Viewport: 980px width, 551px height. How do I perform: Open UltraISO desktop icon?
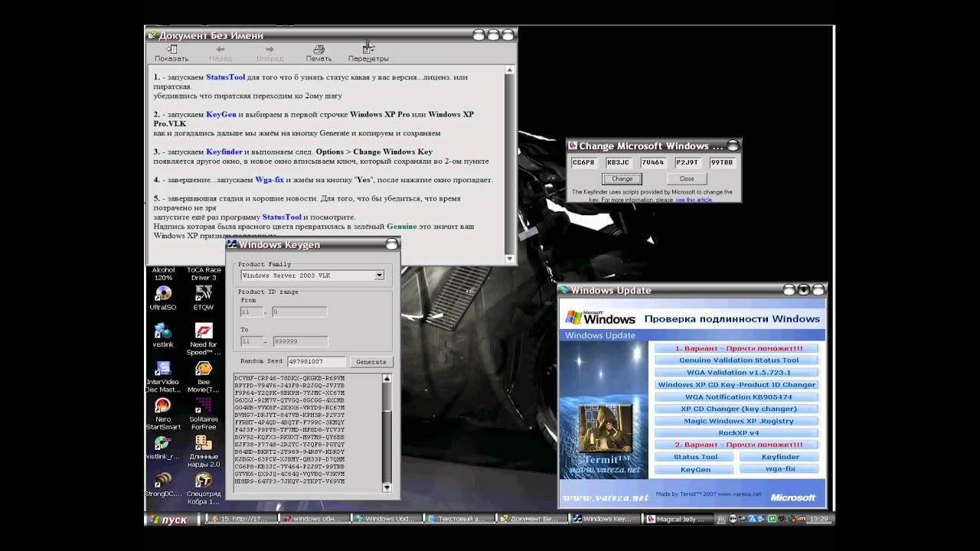pos(163,298)
